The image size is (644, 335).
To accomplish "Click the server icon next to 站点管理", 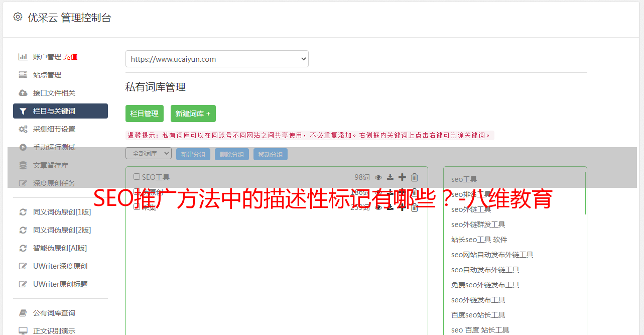I will click(x=23, y=75).
